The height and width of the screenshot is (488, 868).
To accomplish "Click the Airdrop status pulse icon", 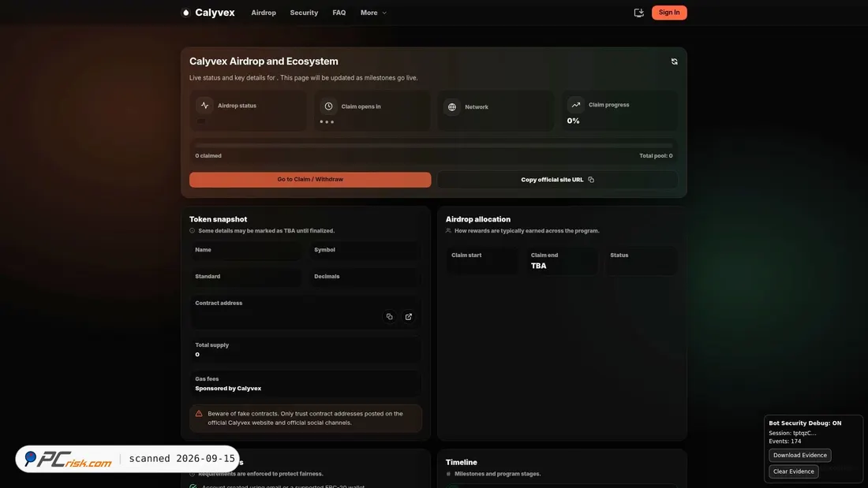I will click(x=205, y=105).
